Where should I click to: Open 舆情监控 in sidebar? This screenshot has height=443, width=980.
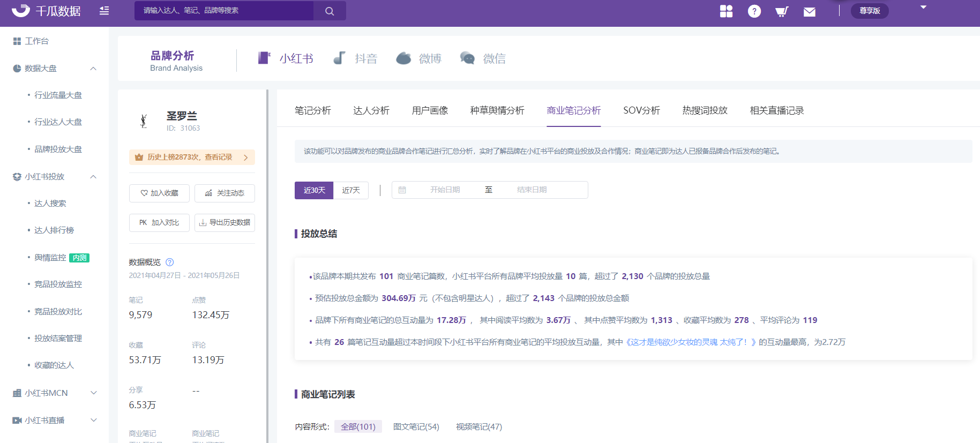coord(50,258)
